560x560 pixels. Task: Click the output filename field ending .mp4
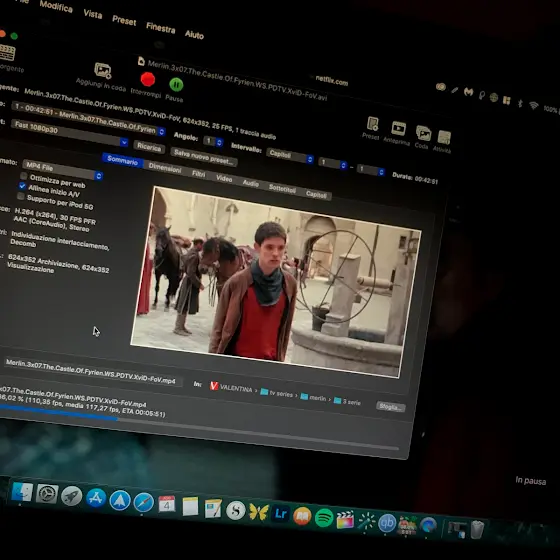coord(93,372)
